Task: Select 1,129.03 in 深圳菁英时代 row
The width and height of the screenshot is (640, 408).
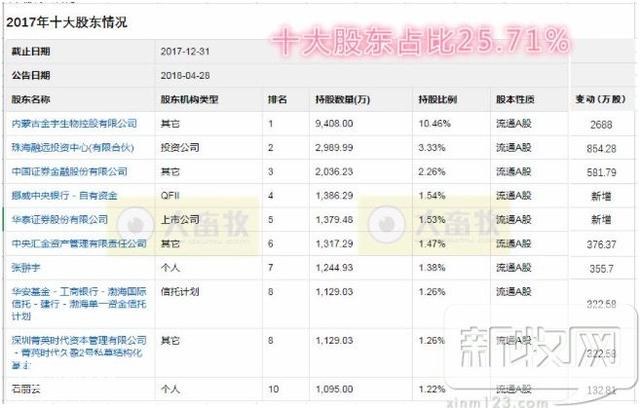Action: click(x=334, y=340)
